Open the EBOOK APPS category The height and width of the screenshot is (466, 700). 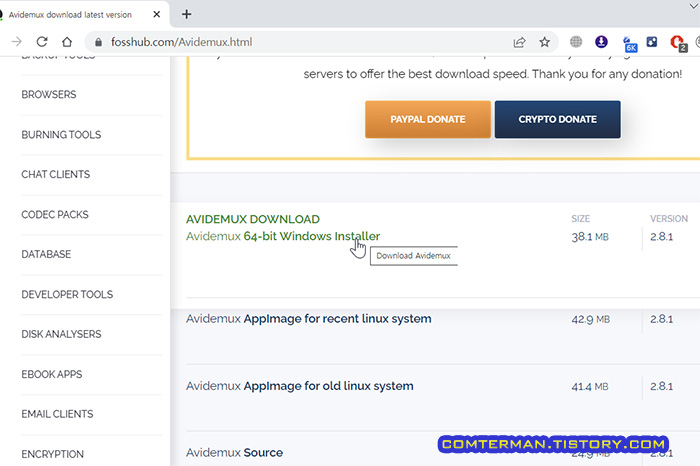pos(52,374)
